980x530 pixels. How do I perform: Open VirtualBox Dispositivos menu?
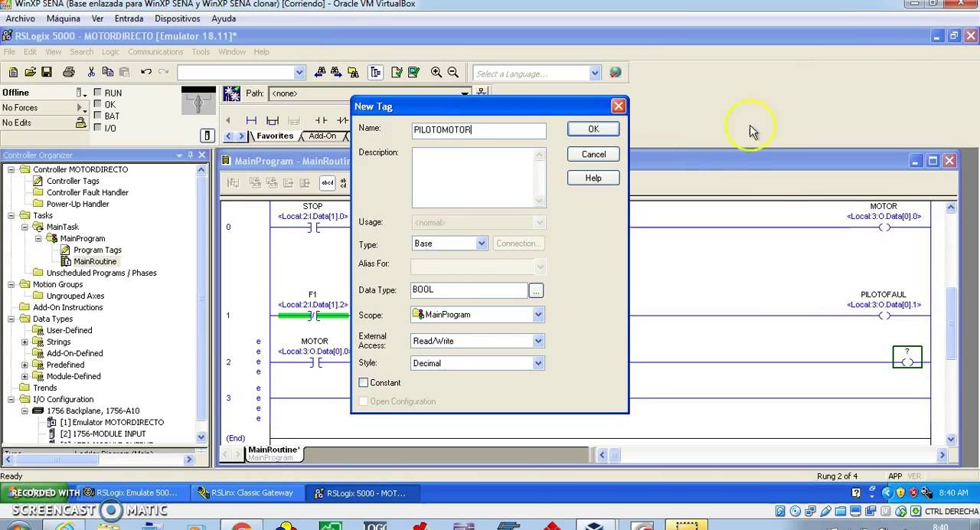click(178, 18)
